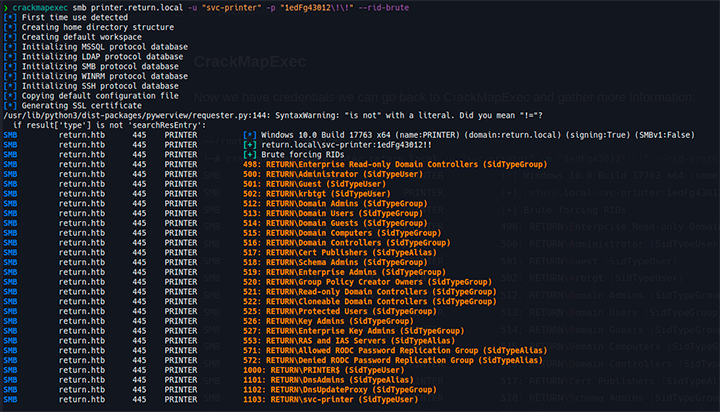720x412 pixels.
Task: Click the '--rid-brute' flag in the command
Action: [x=383, y=7]
